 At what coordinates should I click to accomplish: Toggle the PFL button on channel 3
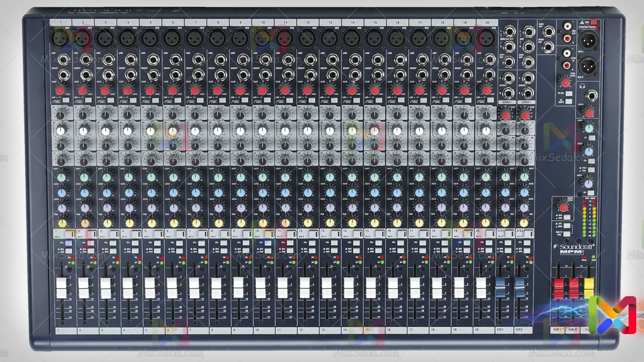pyautogui.click(x=113, y=243)
